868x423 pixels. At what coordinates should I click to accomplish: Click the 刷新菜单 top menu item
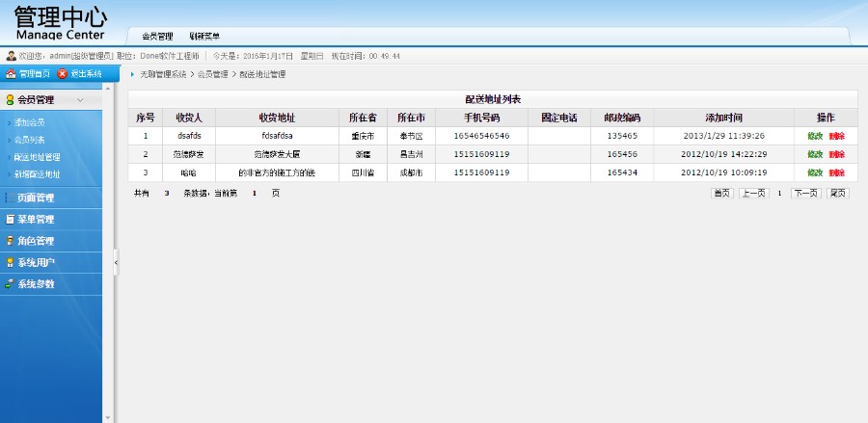point(204,37)
